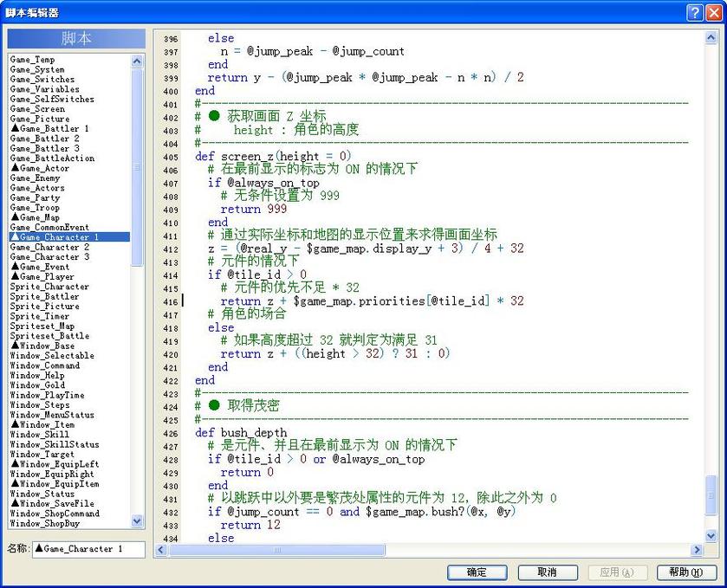
Task: Open the Game_Player script
Action: [x=48, y=276]
